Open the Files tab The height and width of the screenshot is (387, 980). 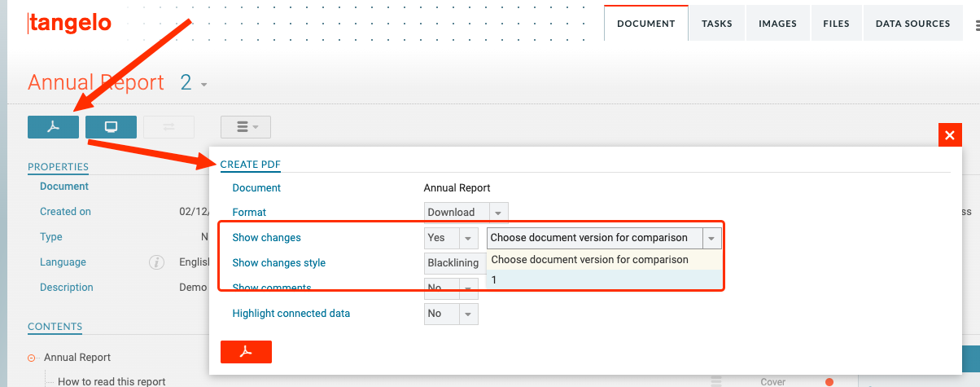[x=836, y=24]
